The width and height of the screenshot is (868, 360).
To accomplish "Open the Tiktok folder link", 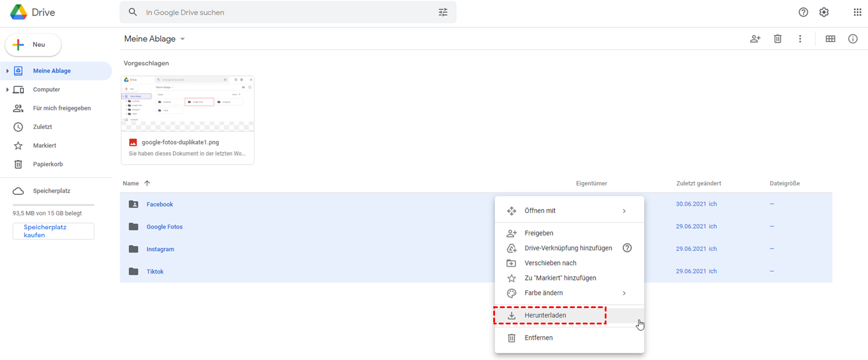I will coord(155,271).
